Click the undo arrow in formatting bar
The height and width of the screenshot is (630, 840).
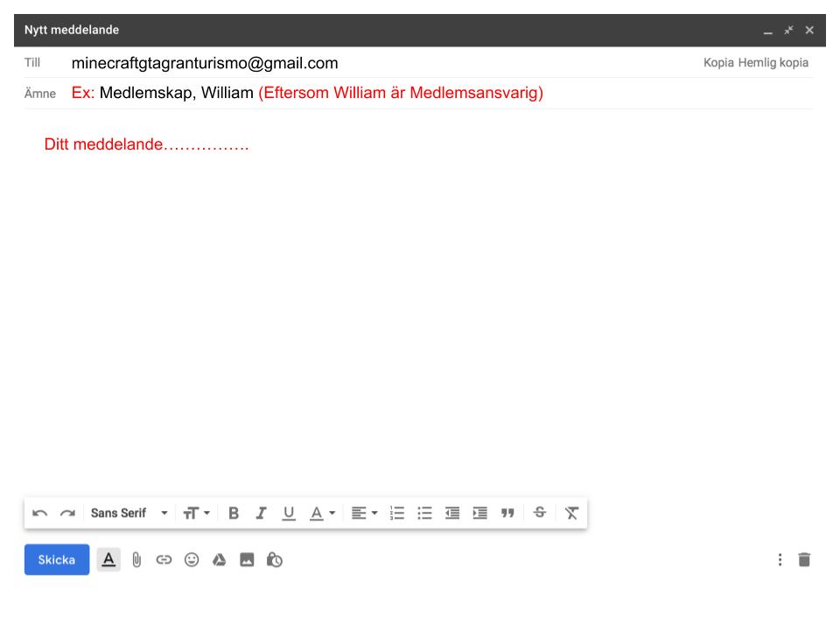pyautogui.click(x=39, y=513)
